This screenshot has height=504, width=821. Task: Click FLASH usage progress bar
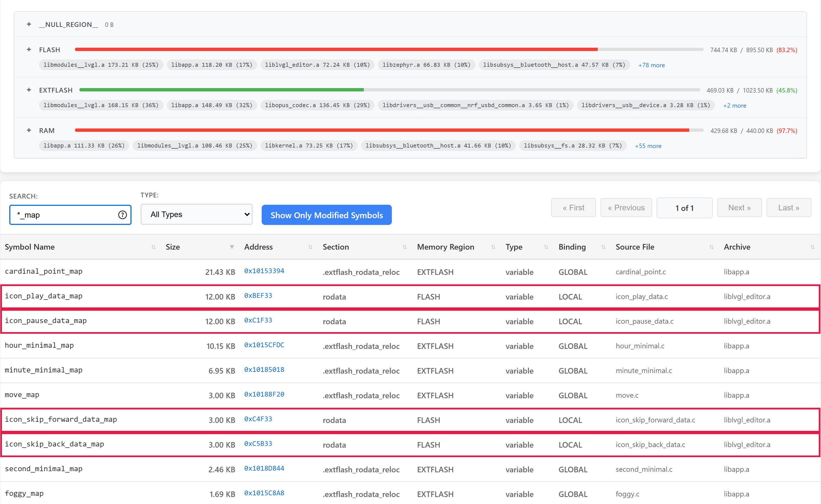pos(389,49)
